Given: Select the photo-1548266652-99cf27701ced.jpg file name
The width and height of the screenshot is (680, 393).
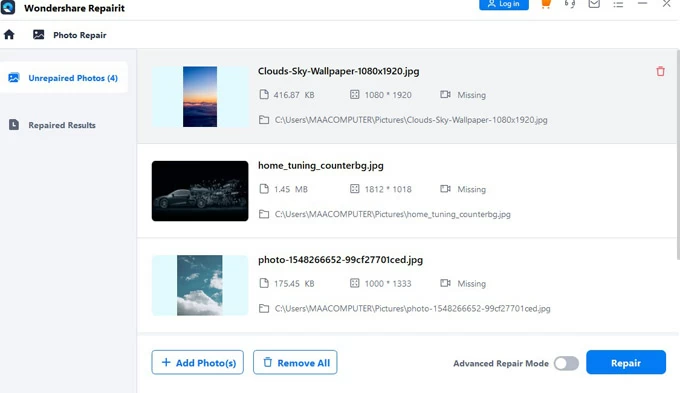Looking at the screenshot, I should [x=340, y=260].
